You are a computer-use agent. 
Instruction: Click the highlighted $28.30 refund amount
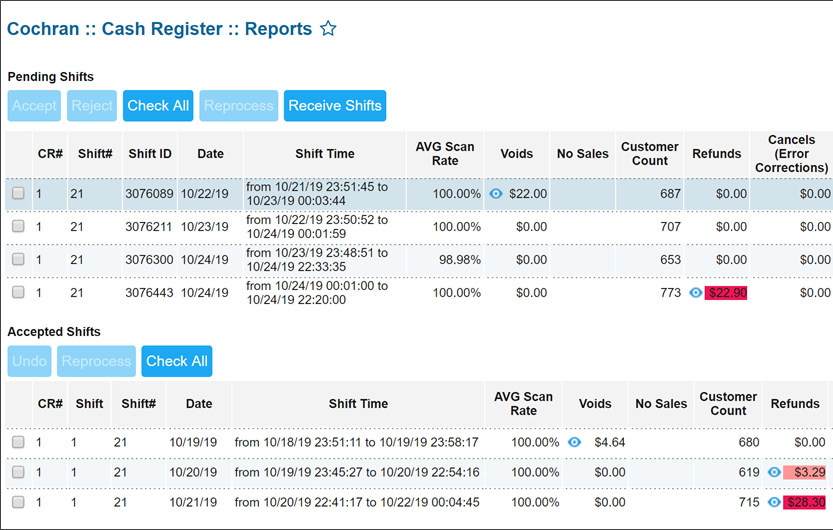click(804, 502)
